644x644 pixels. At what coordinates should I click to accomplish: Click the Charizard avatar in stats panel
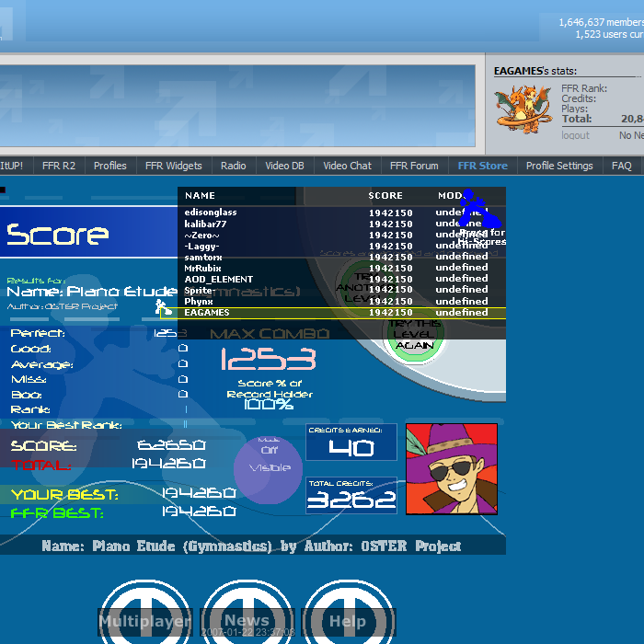point(523,108)
